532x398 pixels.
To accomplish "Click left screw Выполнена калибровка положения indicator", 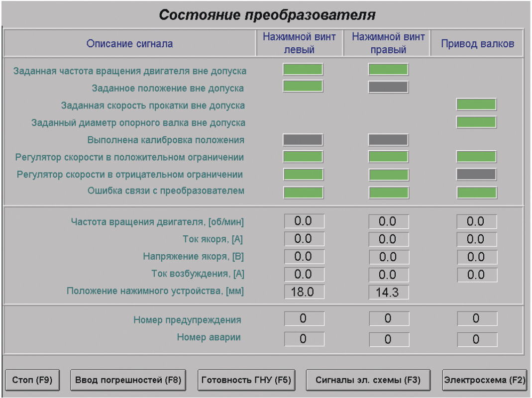I will pyautogui.click(x=303, y=140).
